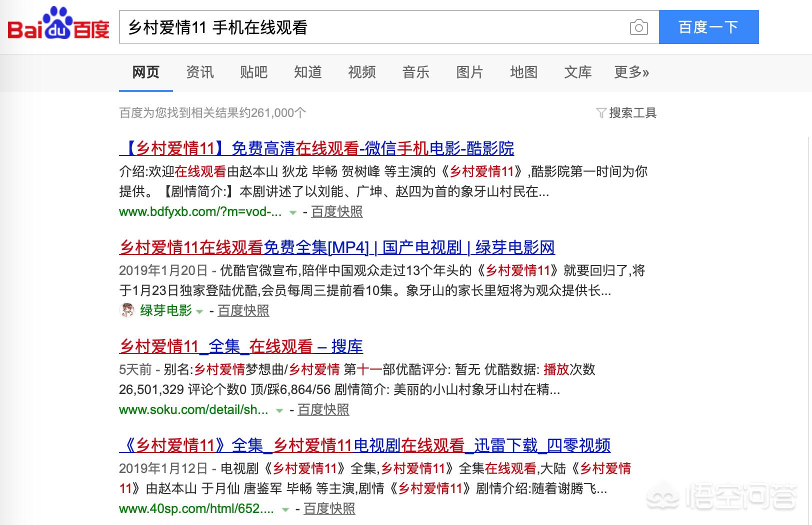Click the result count text 约261,000个
Image resolution: width=812 pixels, height=525 pixels.
pyautogui.click(x=272, y=113)
